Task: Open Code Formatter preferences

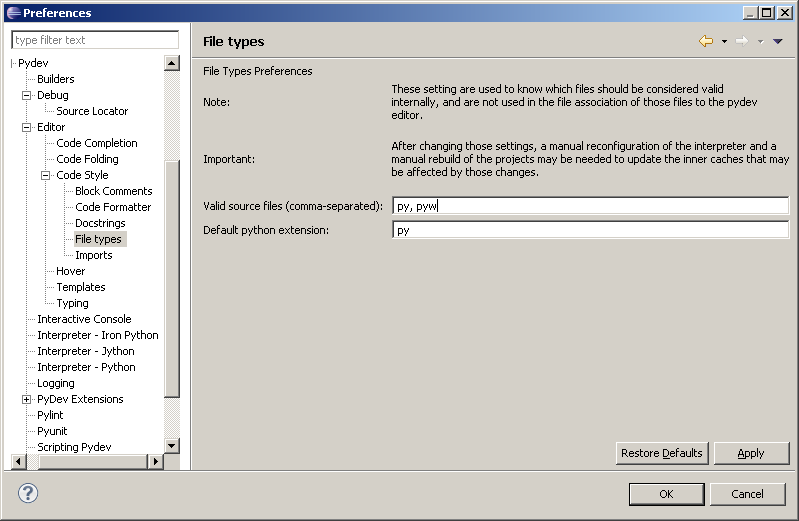Action: coord(113,207)
